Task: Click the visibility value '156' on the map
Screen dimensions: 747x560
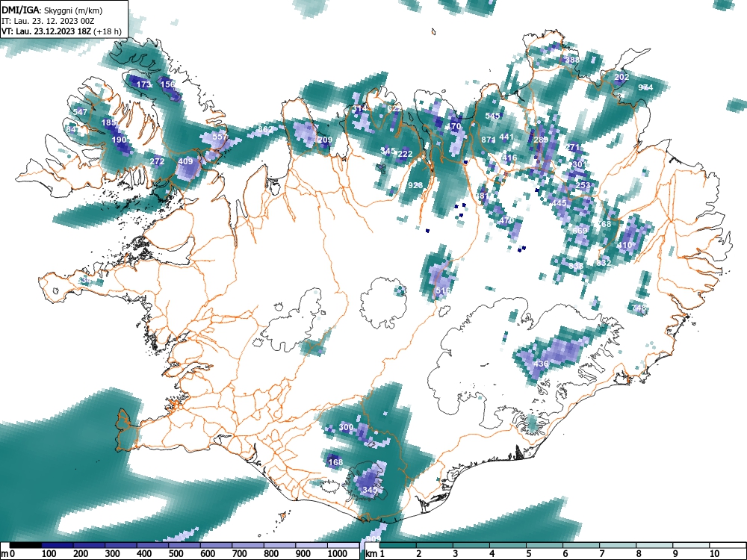Action: pyautogui.click(x=167, y=84)
